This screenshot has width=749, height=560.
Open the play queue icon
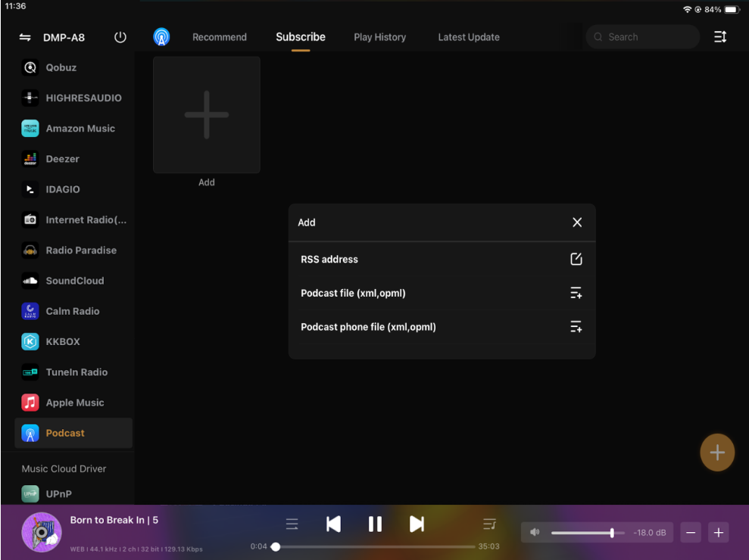pyautogui.click(x=490, y=524)
